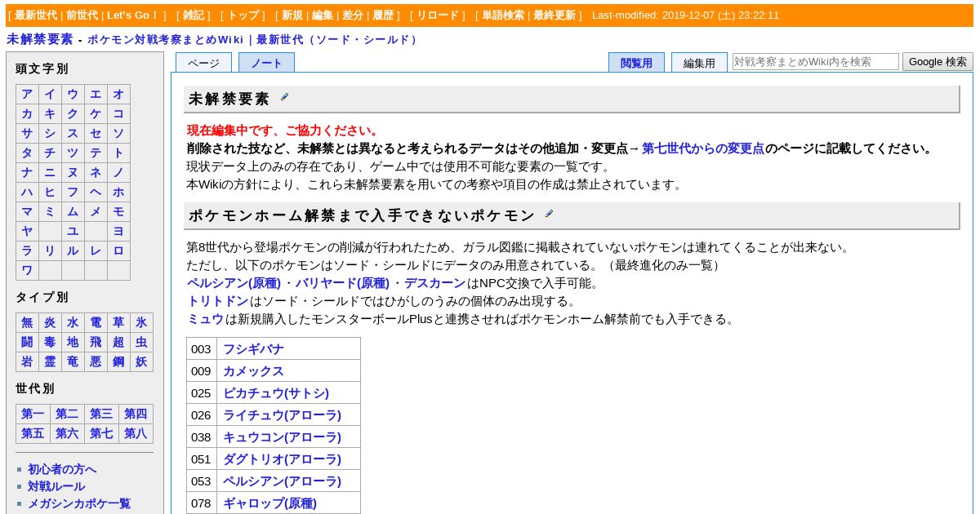Open 雑記 in the top bar
This screenshot has width=980, height=514.
(x=194, y=16)
